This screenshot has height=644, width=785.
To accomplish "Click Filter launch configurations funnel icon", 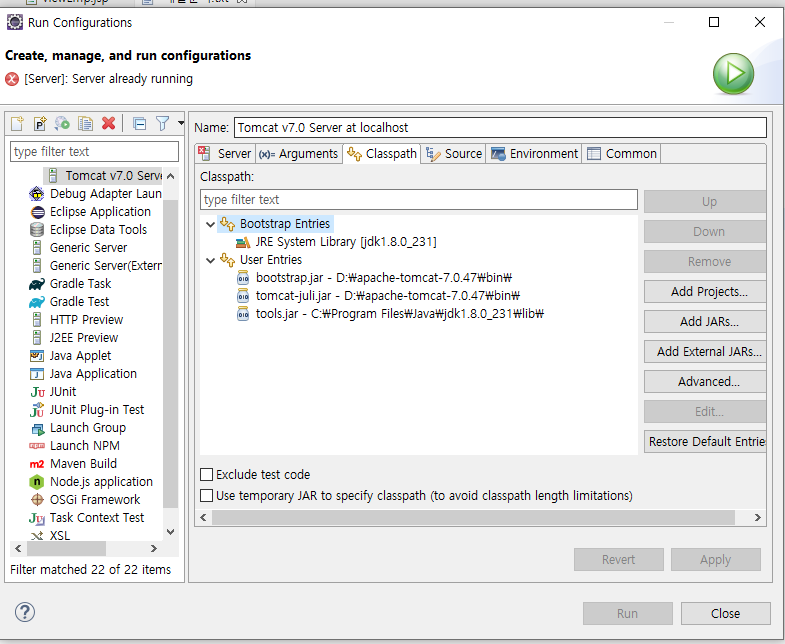I will point(162,123).
